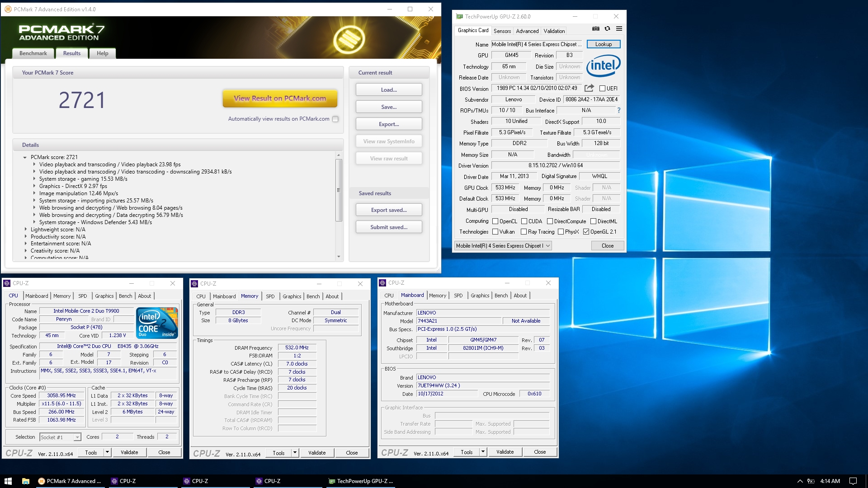Toggle the OpenGL 2.1 checkbox
The width and height of the screenshot is (868, 488).
[x=586, y=232]
